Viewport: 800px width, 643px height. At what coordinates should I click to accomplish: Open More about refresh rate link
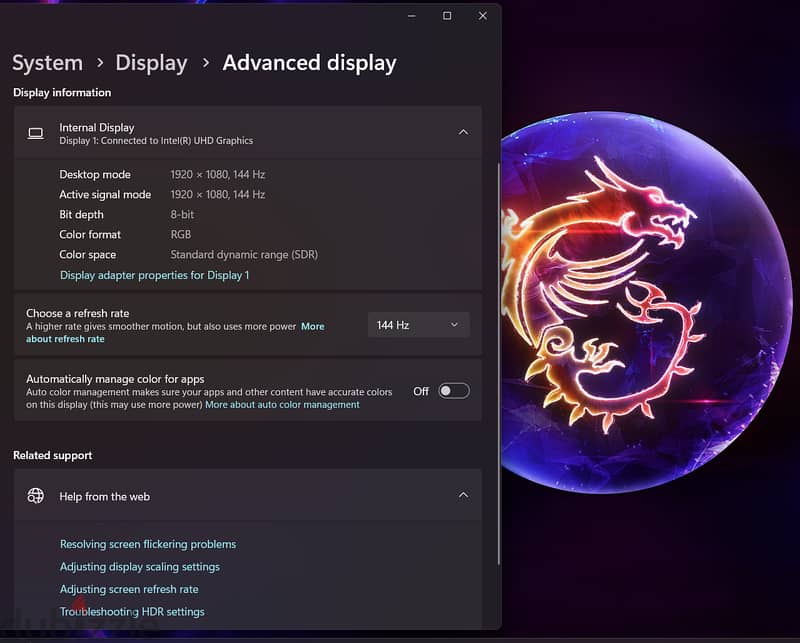click(312, 326)
